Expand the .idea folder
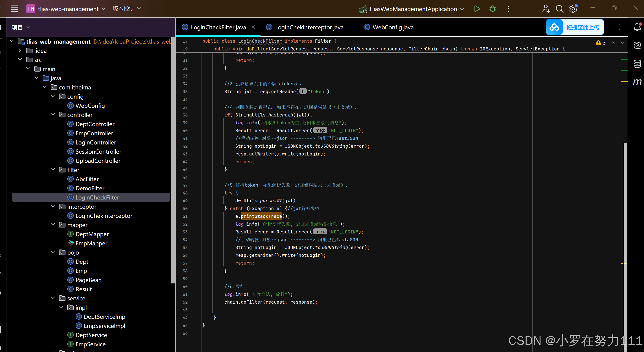Viewport: 644px width, 352px height. point(20,51)
